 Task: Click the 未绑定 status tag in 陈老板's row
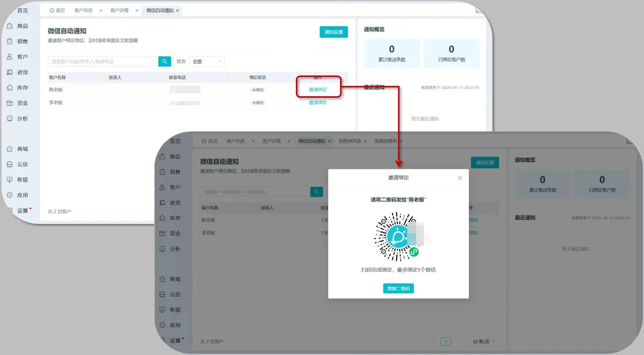pos(258,90)
